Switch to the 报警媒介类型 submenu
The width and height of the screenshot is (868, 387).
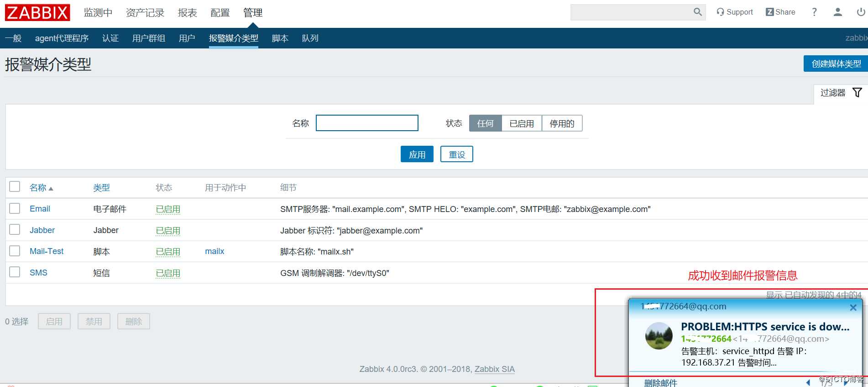click(x=234, y=38)
